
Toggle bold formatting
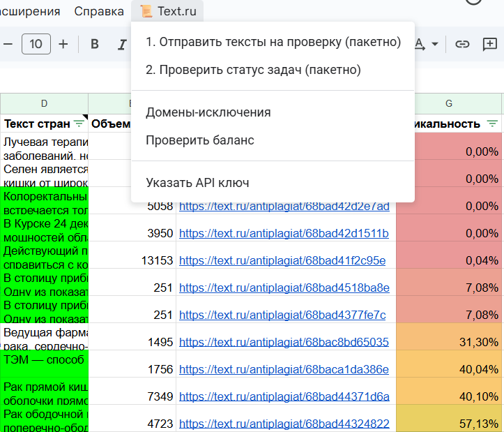tap(95, 44)
